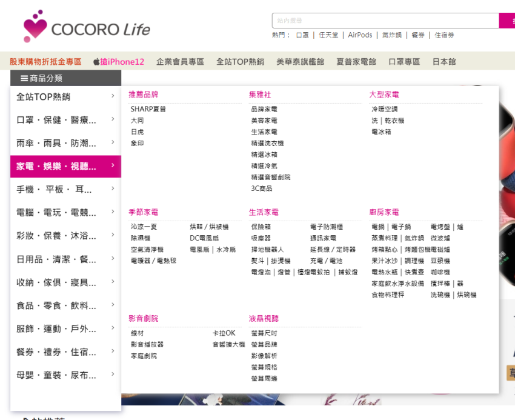Expand the 日用品・清潔・餐 category arrow
Screen dimensions: 515x420
tap(113, 258)
